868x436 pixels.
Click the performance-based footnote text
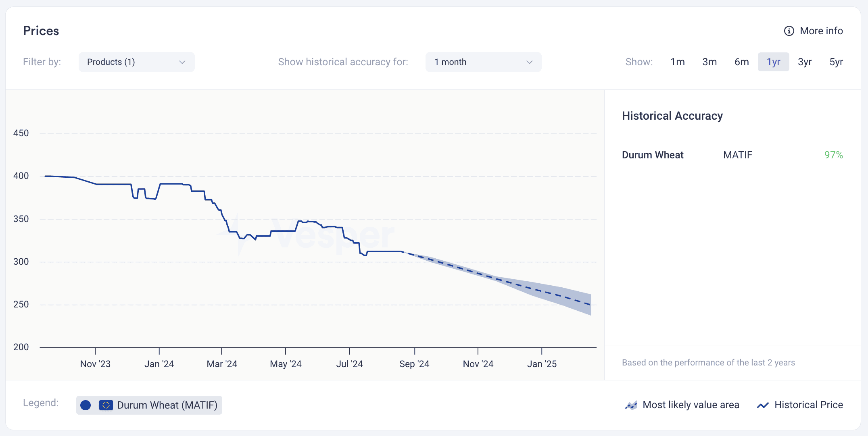click(x=708, y=363)
